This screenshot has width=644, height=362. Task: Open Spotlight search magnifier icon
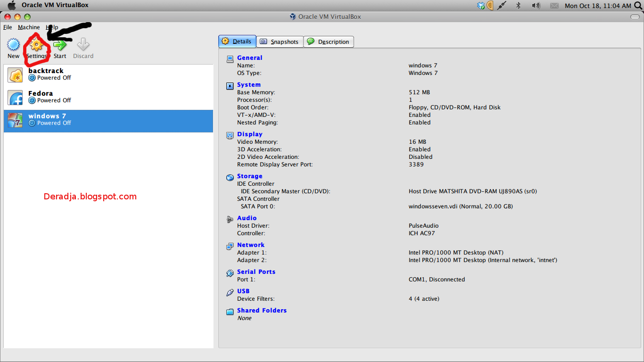tap(637, 6)
